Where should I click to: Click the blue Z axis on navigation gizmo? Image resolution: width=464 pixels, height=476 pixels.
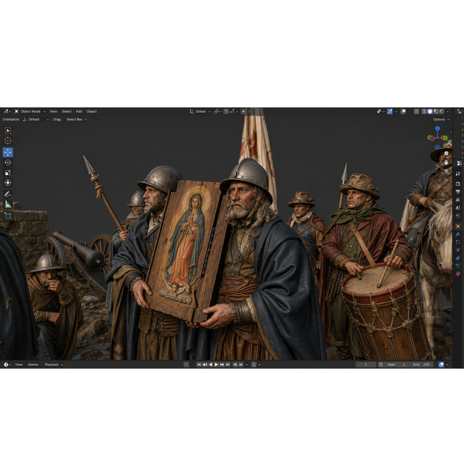click(437, 128)
